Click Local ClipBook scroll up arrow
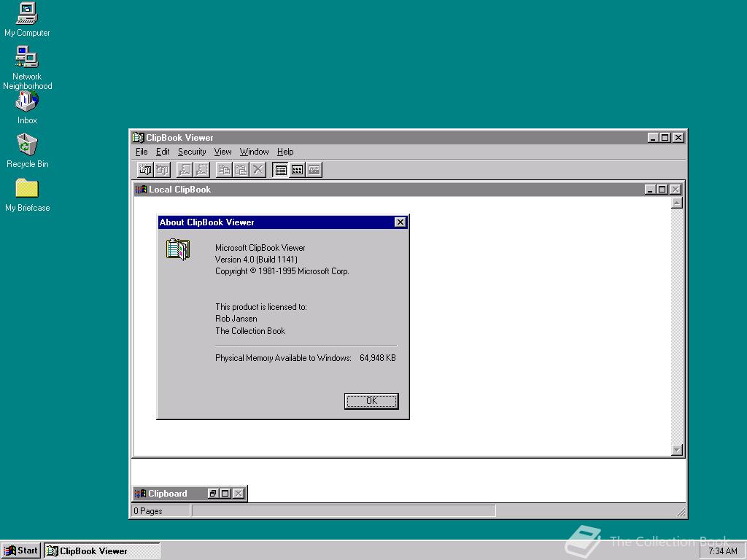This screenshot has height=560, width=747. pos(677,203)
